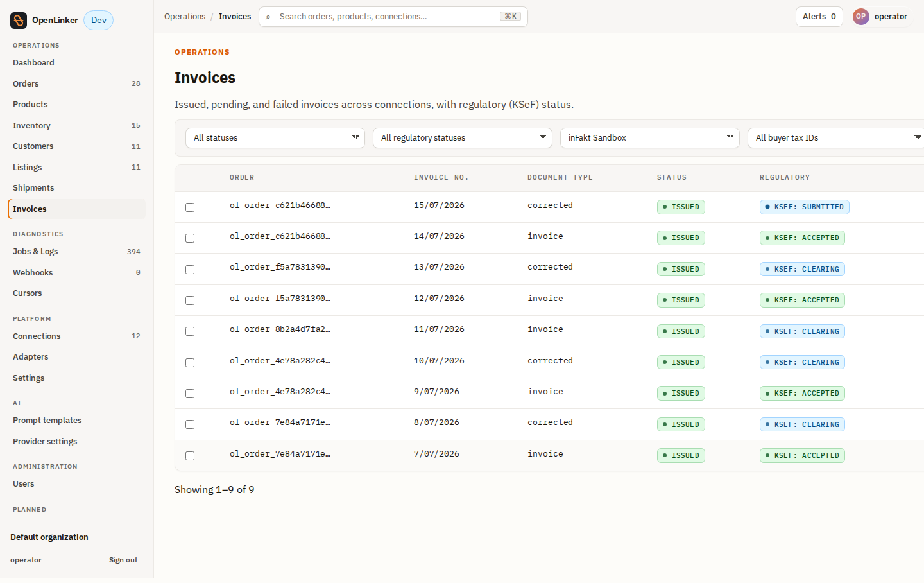The height and width of the screenshot is (583, 924).
Task: Click KSEF: CLEARING badge for invoice 13/07/2026
Action: click(x=802, y=270)
